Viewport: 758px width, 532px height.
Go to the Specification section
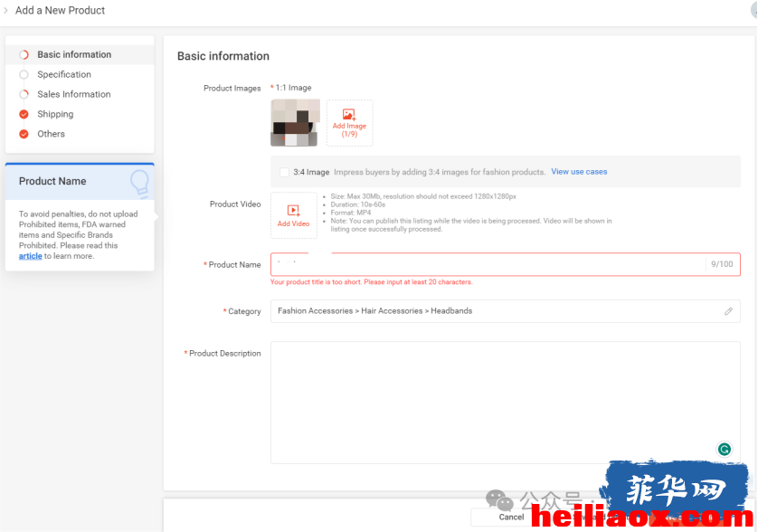[x=64, y=74]
